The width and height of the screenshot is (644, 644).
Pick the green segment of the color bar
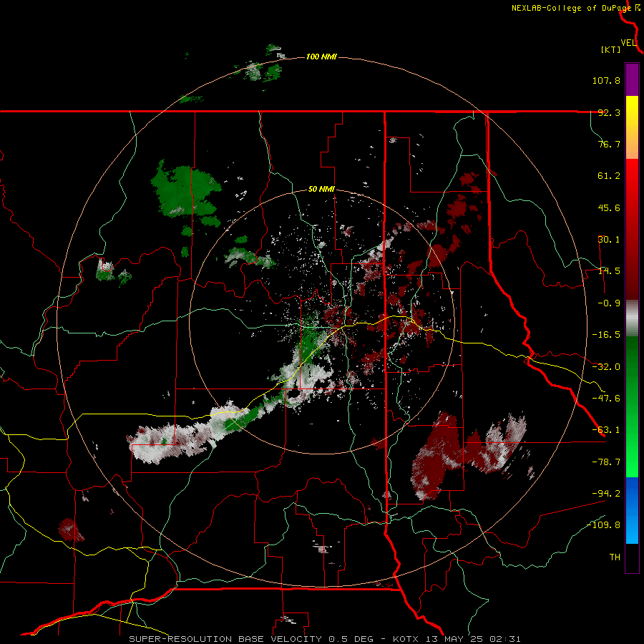click(x=632, y=406)
